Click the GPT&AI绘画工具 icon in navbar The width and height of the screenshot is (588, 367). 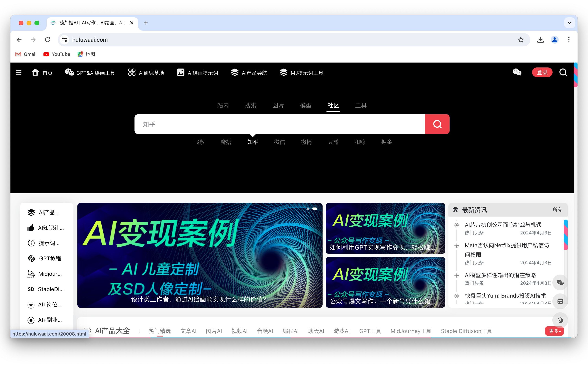(69, 72)
